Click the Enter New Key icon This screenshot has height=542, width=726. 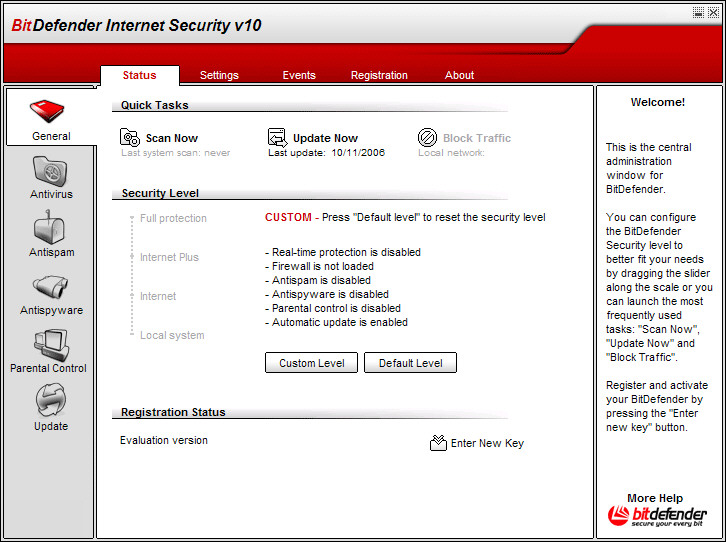[x=438, y=443]
